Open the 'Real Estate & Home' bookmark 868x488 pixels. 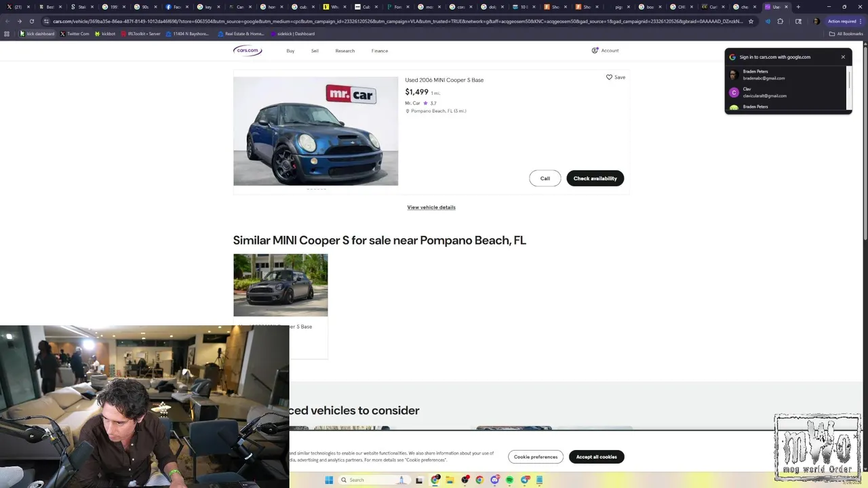[x=241, y=34]
